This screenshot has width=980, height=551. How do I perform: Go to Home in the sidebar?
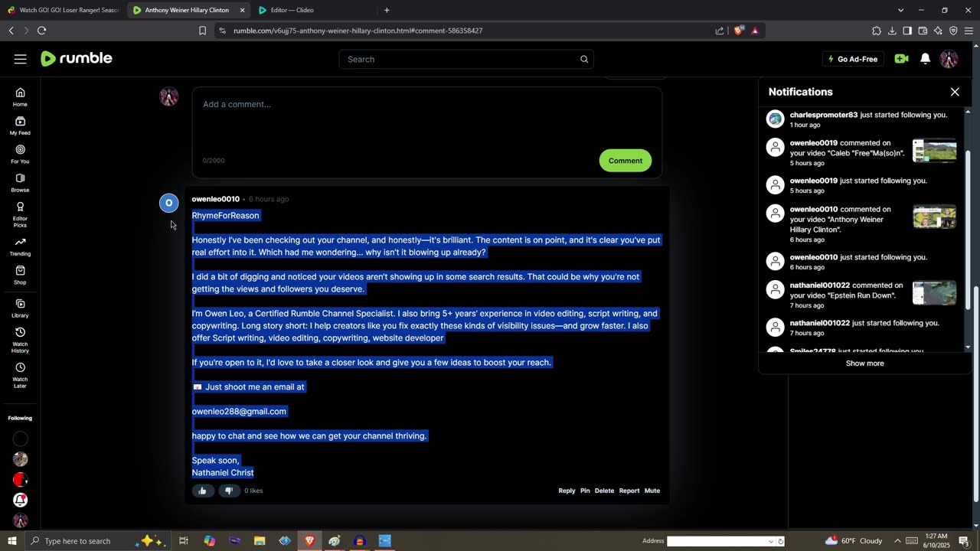coord(20,97)
